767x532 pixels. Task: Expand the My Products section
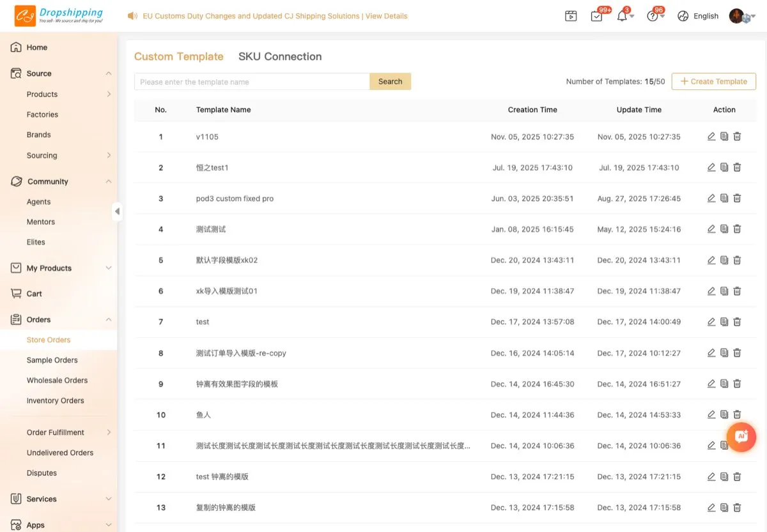(109, 268)
